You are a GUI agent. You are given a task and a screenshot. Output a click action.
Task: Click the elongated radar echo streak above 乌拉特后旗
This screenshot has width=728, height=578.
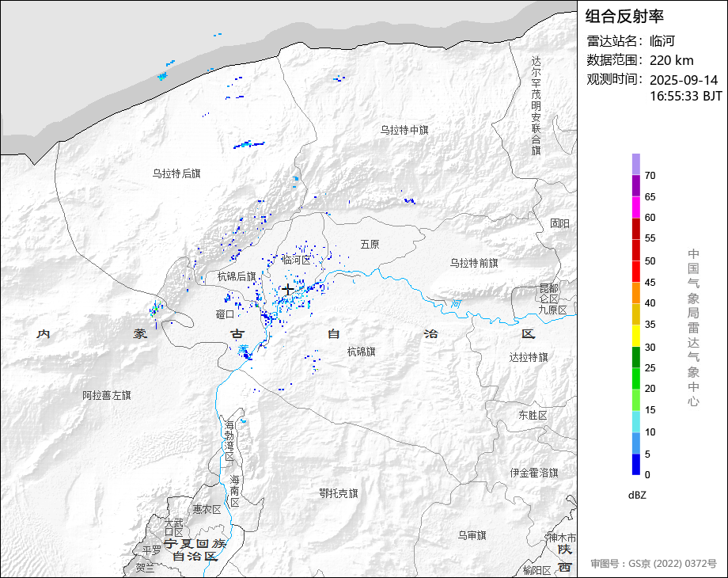click(248, 144)
